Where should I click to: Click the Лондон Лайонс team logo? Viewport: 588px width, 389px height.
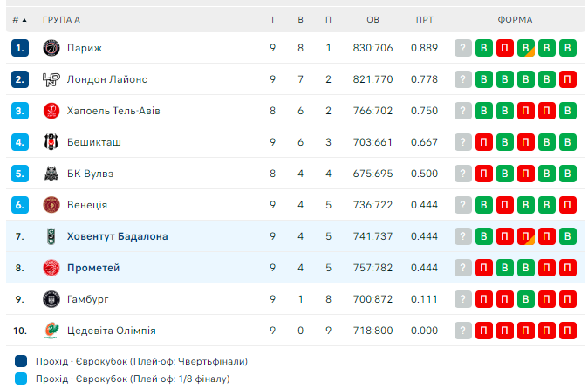coord(51,79)
